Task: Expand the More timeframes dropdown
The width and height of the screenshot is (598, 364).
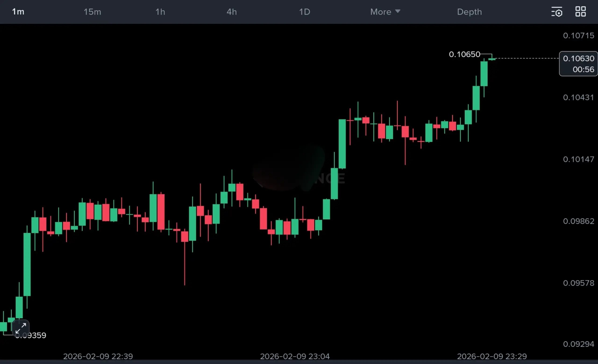Action: (385, 12)
